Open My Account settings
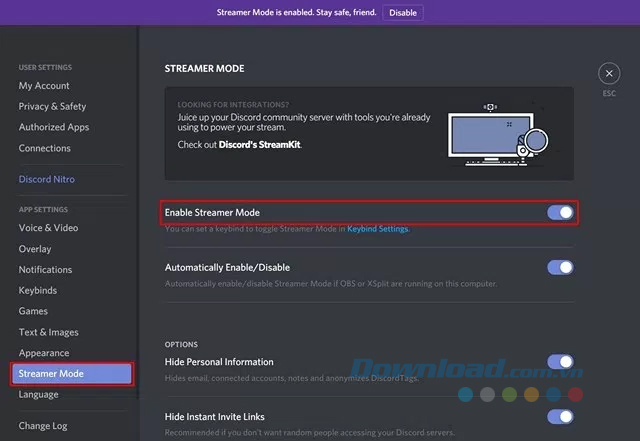640x441 pixels. tap(44, 86)
